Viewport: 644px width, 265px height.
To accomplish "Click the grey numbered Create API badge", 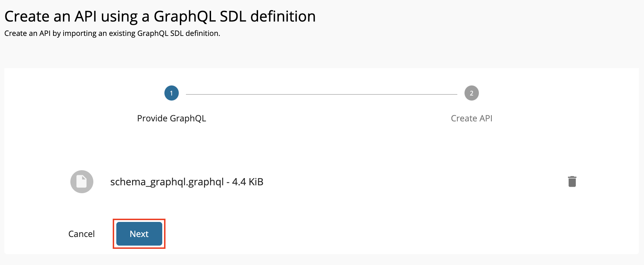I will pyautogui.click(x=471, y=93).
